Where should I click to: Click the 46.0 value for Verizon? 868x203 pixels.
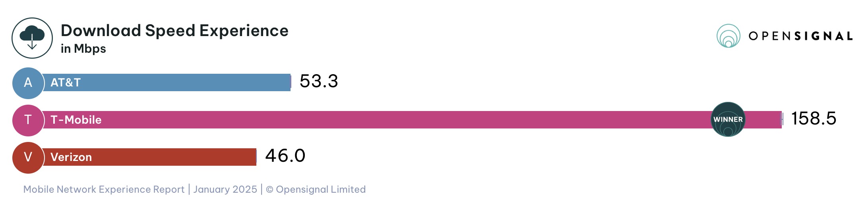coord(285,156)
